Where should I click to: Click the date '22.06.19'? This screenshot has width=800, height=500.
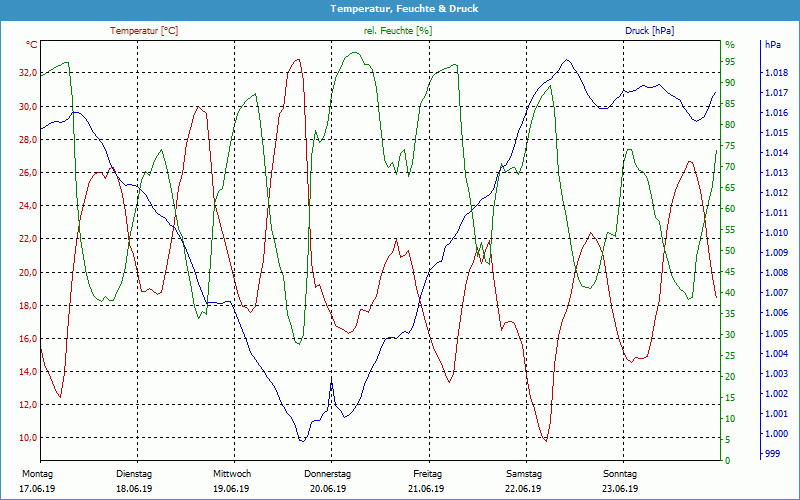pyautogui.click(x=523, y=489)
